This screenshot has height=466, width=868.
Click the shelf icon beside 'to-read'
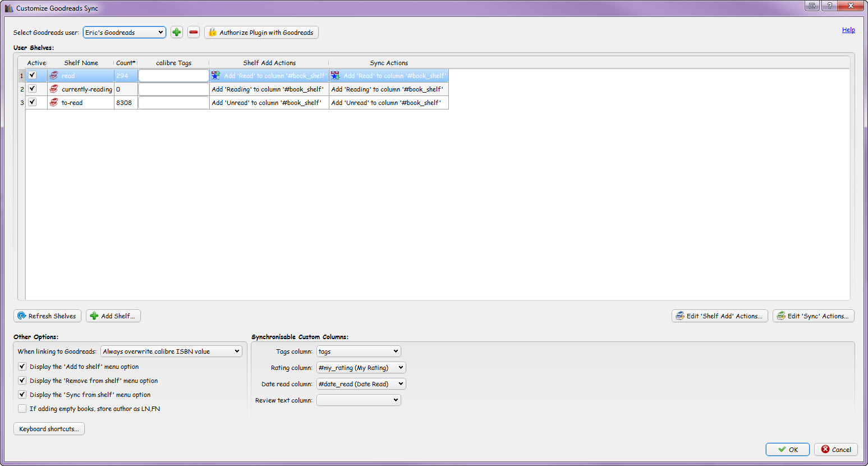54,103
